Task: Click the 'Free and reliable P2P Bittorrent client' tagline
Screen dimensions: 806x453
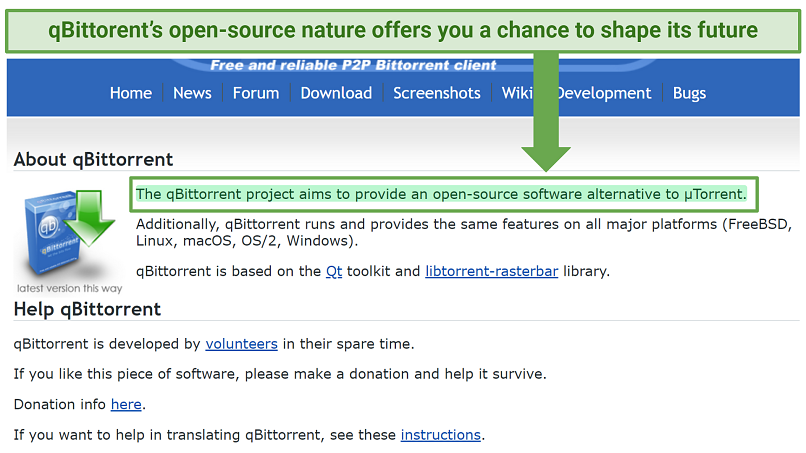Action: coord(353,66)
